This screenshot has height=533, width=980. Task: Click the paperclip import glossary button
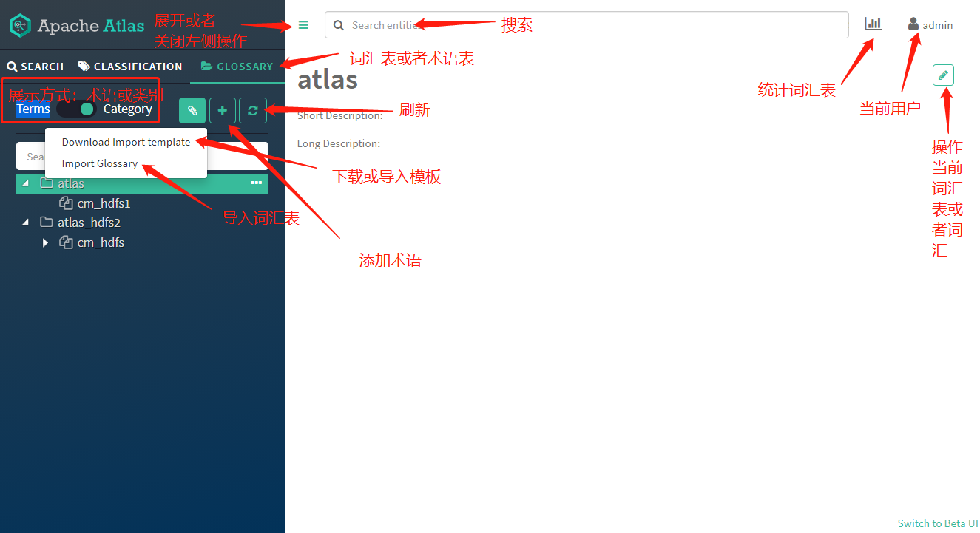pyautogui.click(x=192, y=110)
